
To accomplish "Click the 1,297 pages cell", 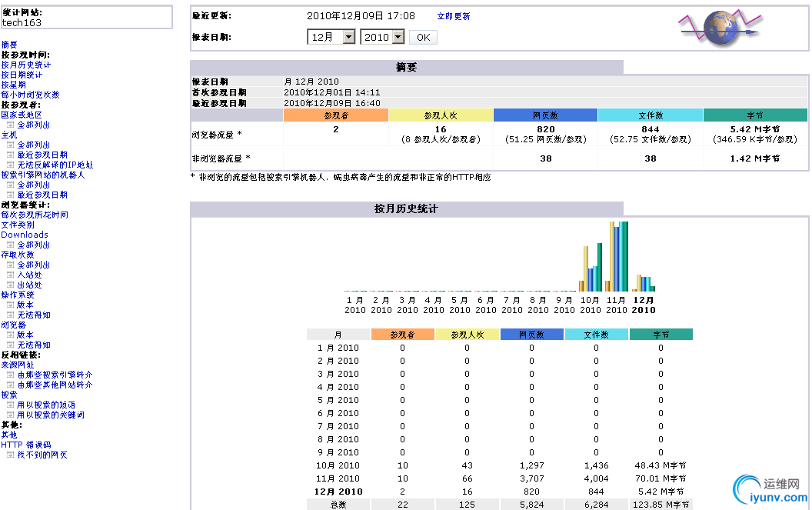I will click(532, 465).
